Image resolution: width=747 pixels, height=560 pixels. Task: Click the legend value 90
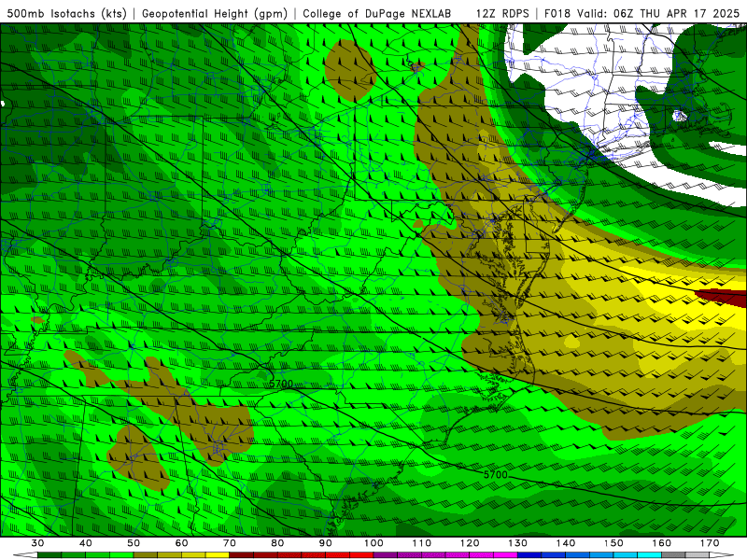click(x=325, y=543)
